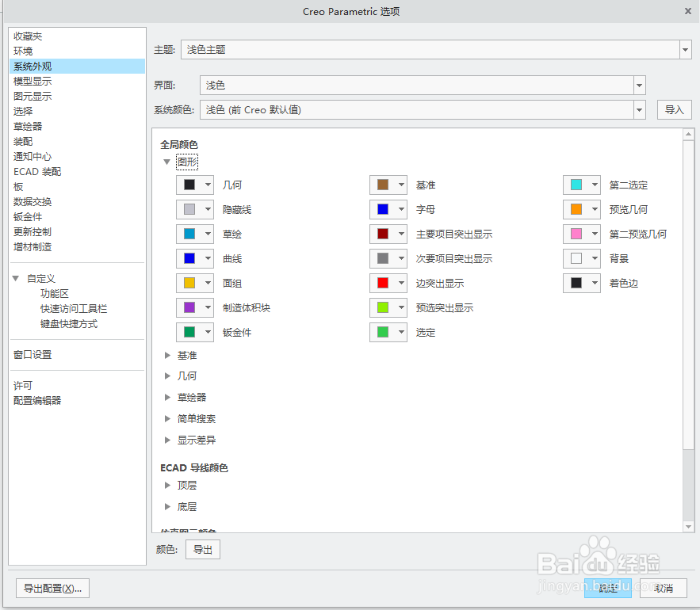This screenshot has width=700, height=610.
Task: Click the 导入 import button
Action: pyautogui.click(x=674, y=110)
